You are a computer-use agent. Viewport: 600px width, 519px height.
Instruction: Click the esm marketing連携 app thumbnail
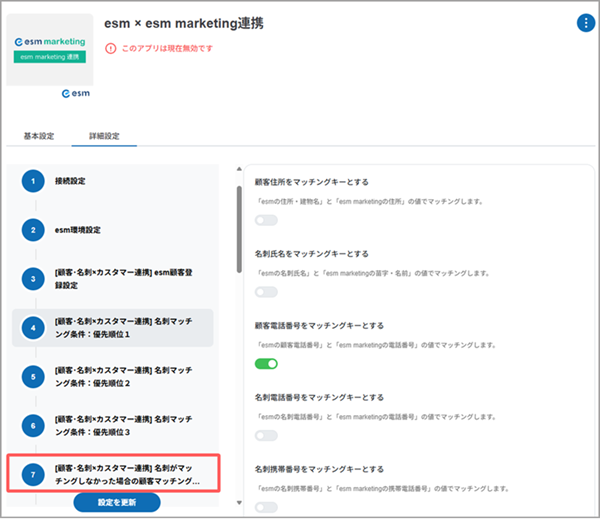[50, 51]
